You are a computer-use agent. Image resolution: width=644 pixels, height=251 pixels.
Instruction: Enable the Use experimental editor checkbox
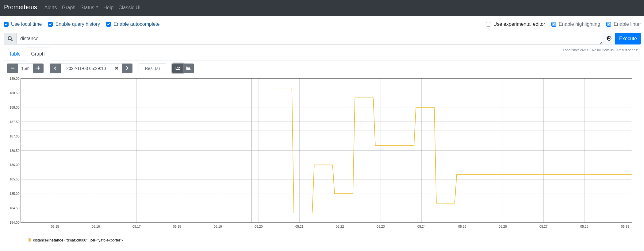click(489, 24)
